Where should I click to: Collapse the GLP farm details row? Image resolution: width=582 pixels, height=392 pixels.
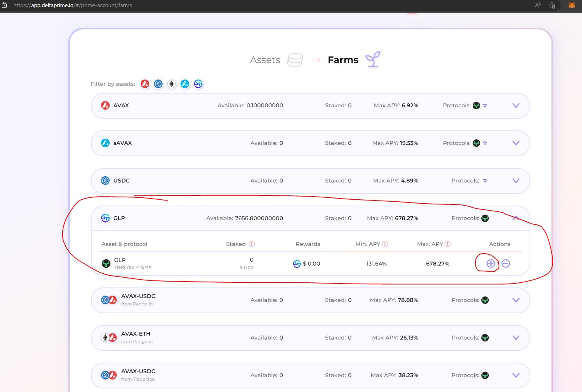coord(516,218)
